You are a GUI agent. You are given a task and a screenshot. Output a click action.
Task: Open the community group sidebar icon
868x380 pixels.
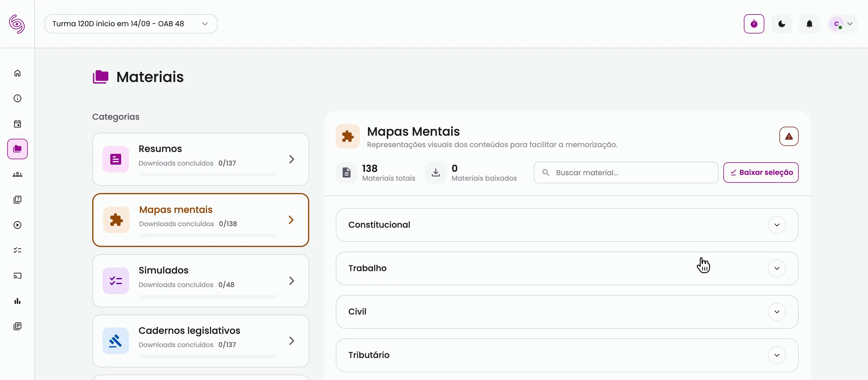point(17,174)
